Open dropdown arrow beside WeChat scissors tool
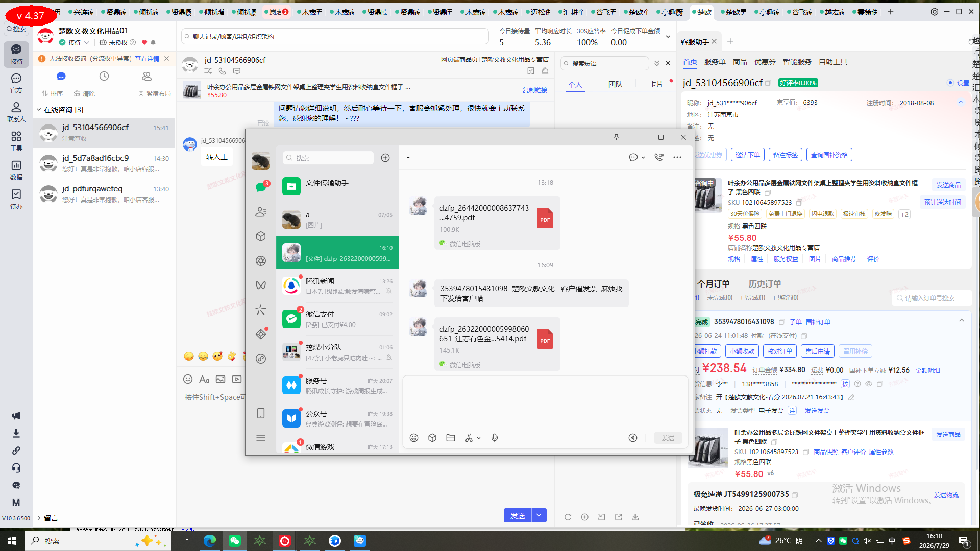This screenshot has width=980, height=551. (479, 438)
